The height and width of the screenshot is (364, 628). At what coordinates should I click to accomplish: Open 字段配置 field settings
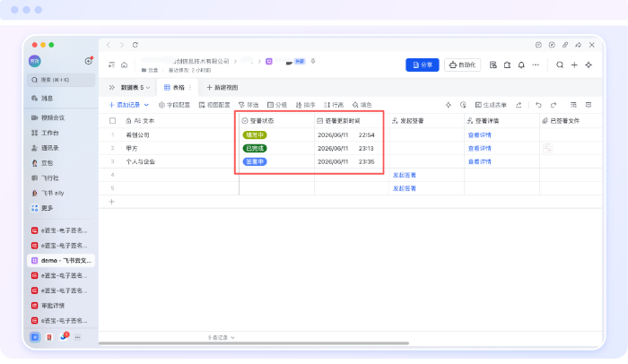(x=174, y=105)
